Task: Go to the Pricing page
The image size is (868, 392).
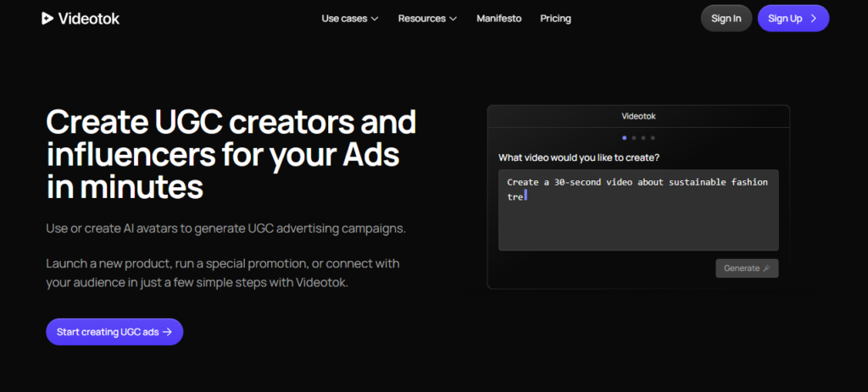Action: pyautogui.click(x=555, y=19)
